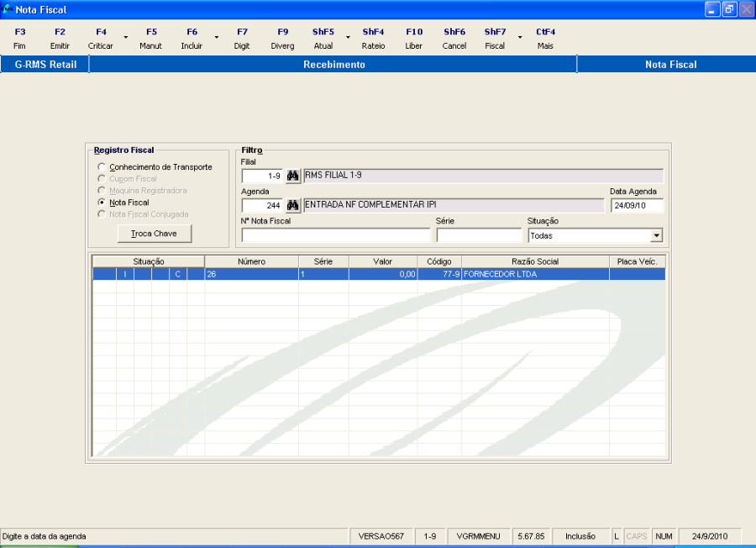Open Filial search binoculars icon
This screenshot has height=548, width=756.
tap(292, 176)
